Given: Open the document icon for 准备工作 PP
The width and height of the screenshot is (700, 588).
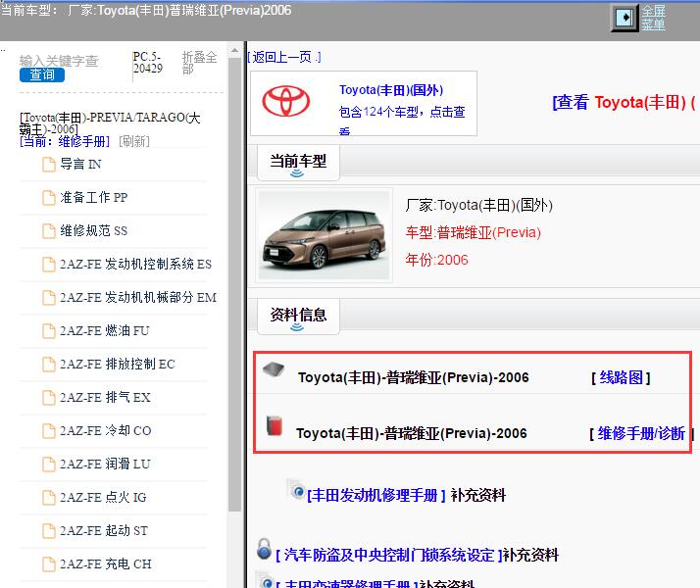Looking at the screenshot, I should click(49, 197).
